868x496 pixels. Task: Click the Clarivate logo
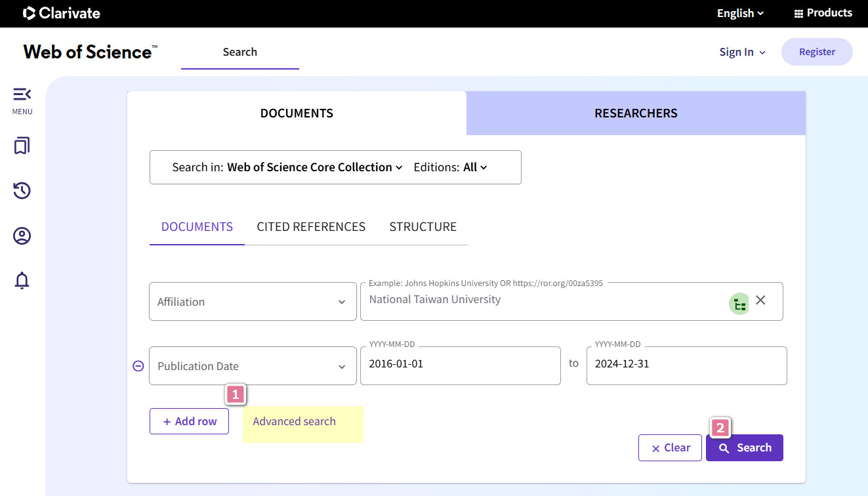(x=62, y=13)
